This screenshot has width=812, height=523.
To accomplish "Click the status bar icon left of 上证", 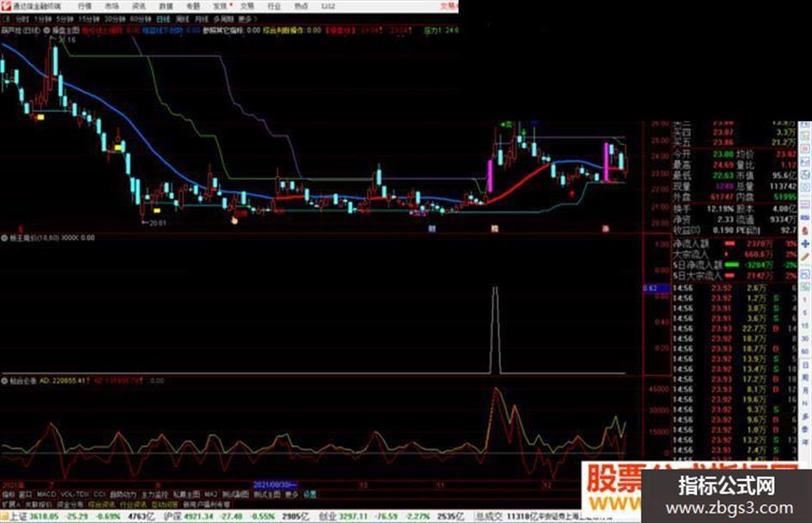I will click(x=5, y=516).
